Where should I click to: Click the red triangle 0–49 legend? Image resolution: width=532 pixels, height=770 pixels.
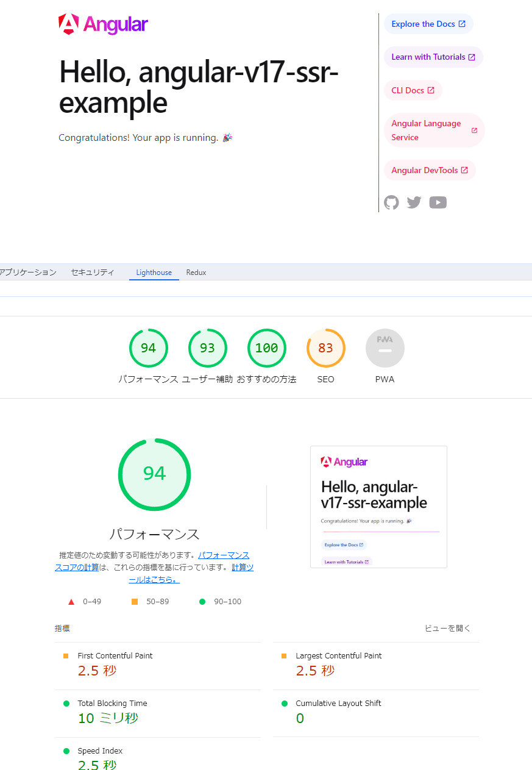pyautogui.click(x=85, y=602)
